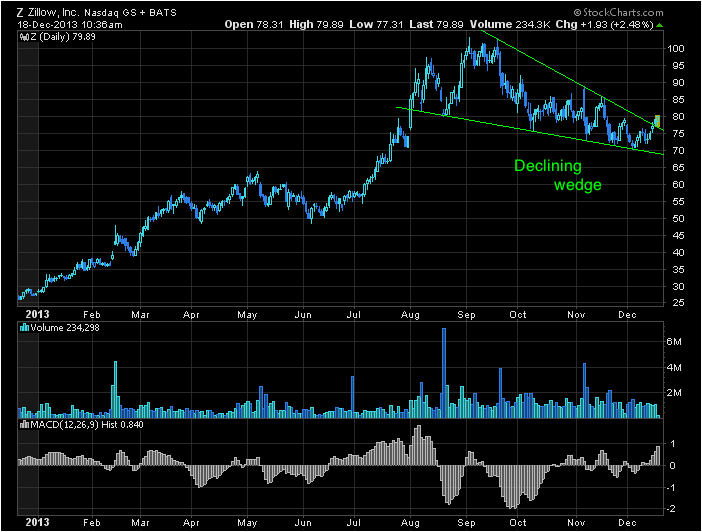Click the histogram icon beside MACD(12,26,9)

click(x=24, y=424)
